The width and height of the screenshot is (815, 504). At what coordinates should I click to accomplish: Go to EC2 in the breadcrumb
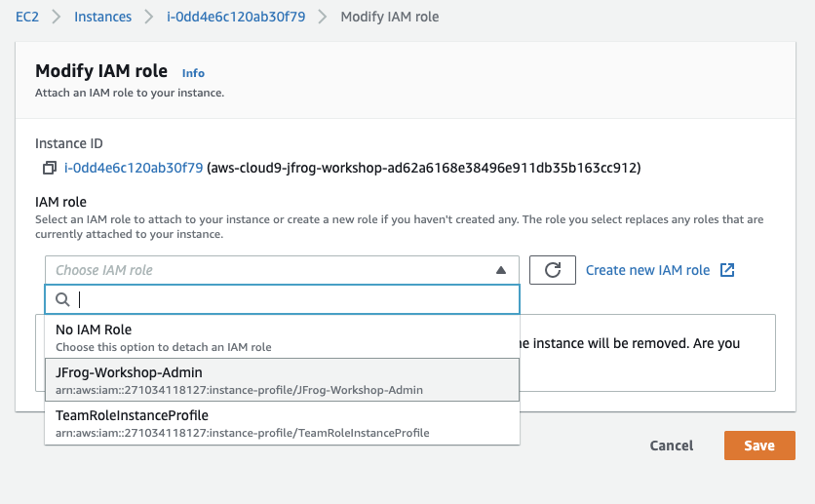(x=27, y=18)
